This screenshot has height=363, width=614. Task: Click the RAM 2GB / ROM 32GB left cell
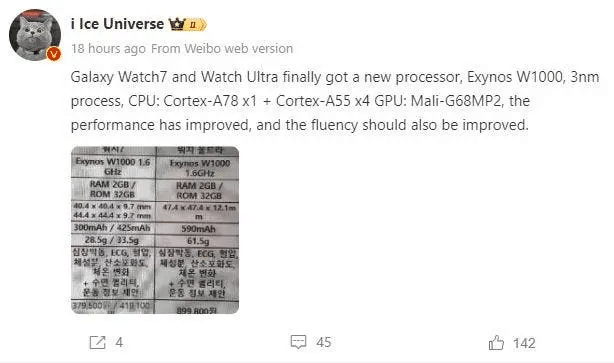113,189
